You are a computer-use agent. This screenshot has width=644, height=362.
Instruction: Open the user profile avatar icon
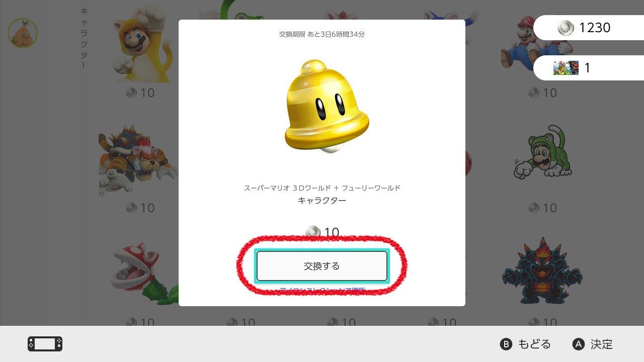point(23,33)
